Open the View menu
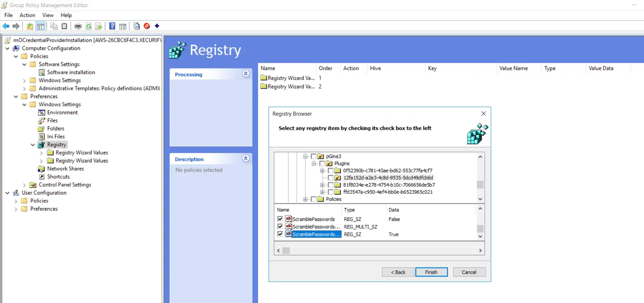Viewport: 644px width, 303px height. tap(48, 15)
